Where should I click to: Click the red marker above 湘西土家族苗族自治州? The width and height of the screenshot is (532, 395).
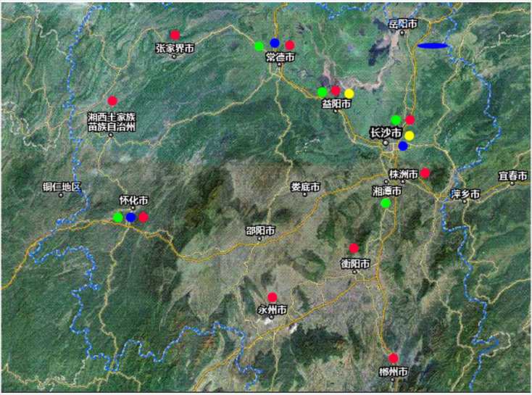[x=112, y=101]
